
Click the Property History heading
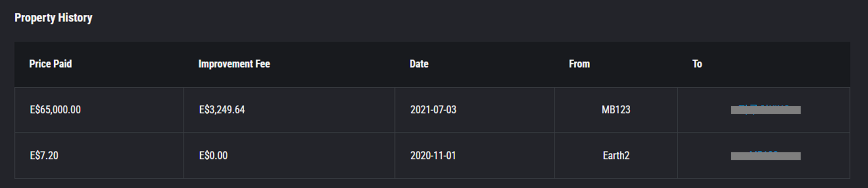coord(53,18)
